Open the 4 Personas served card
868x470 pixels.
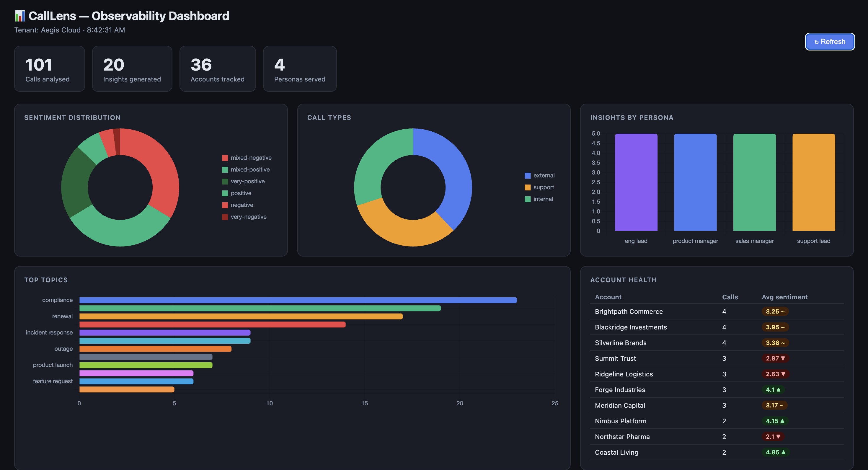pyautogui.click(x=300, y=69)
